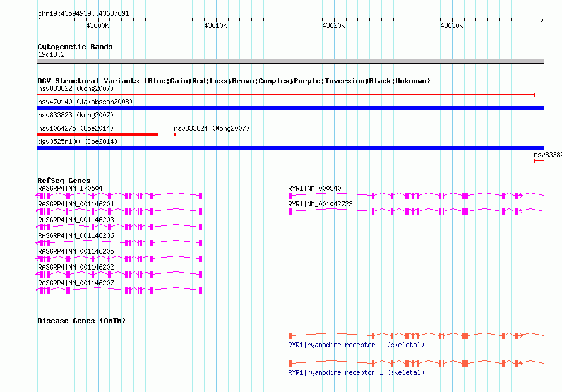Click the chr19:43594939..43637691 coordinates text
This screenshot has width=562, height=392.
point(83,13)
